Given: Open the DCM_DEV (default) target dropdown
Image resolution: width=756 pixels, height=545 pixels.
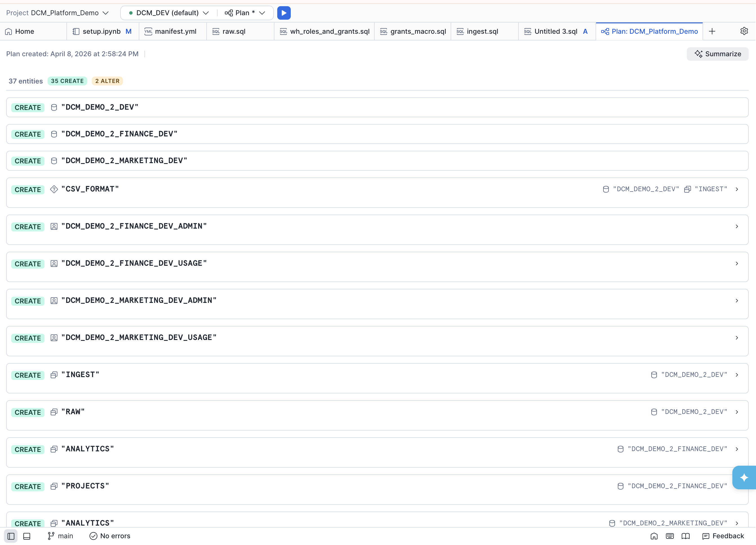Looking at the screenshot, I should (x=168, y=13).
